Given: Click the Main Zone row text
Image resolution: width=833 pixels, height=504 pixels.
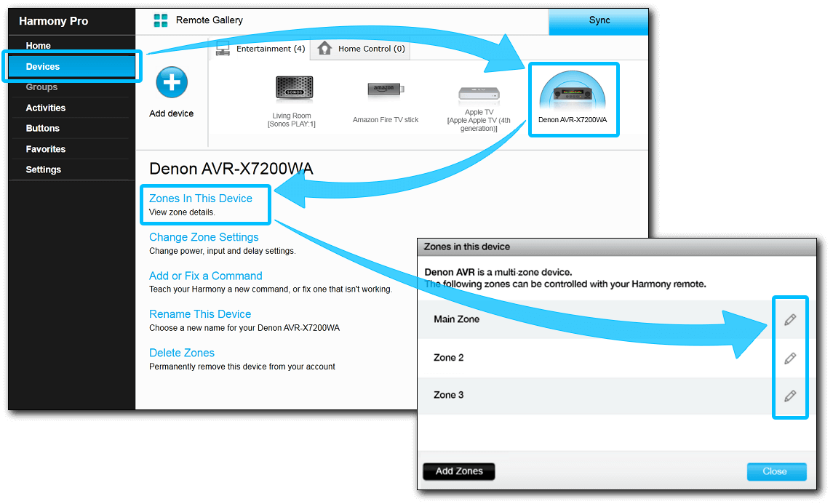Looking at the screenshot, I should click(x=456, y=319).
